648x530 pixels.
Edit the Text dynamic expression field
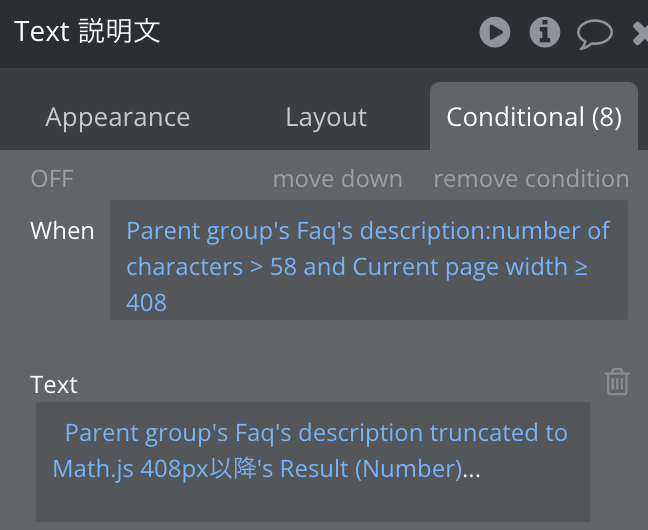[x=313, y=461]
